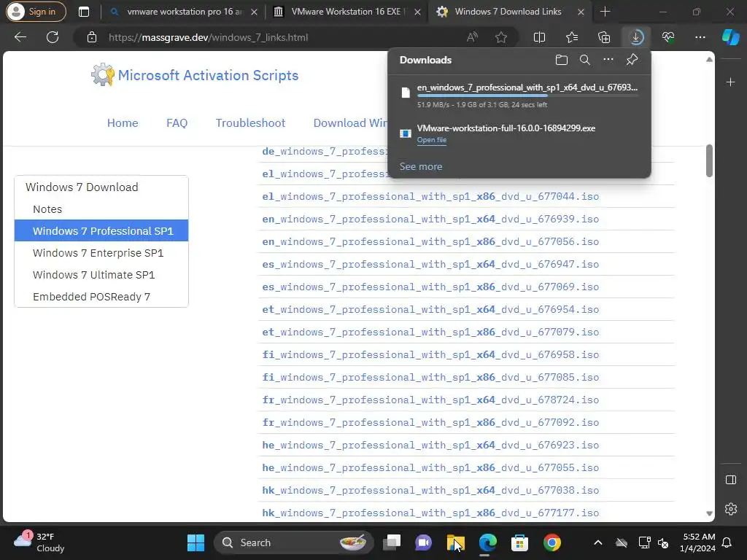
Task: Select Windows 7 Ultimate SP1 sidebar item
Action: pos(93,275)
